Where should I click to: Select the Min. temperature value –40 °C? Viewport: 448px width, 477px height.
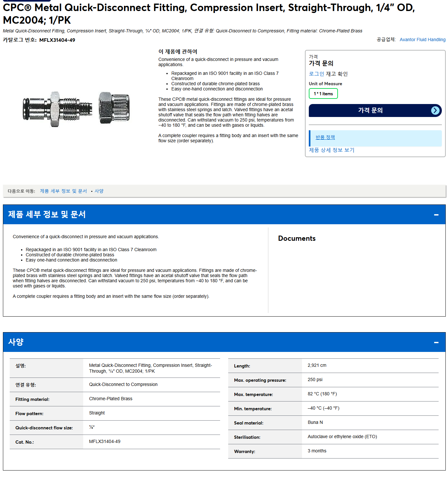[x=323, y=408]
